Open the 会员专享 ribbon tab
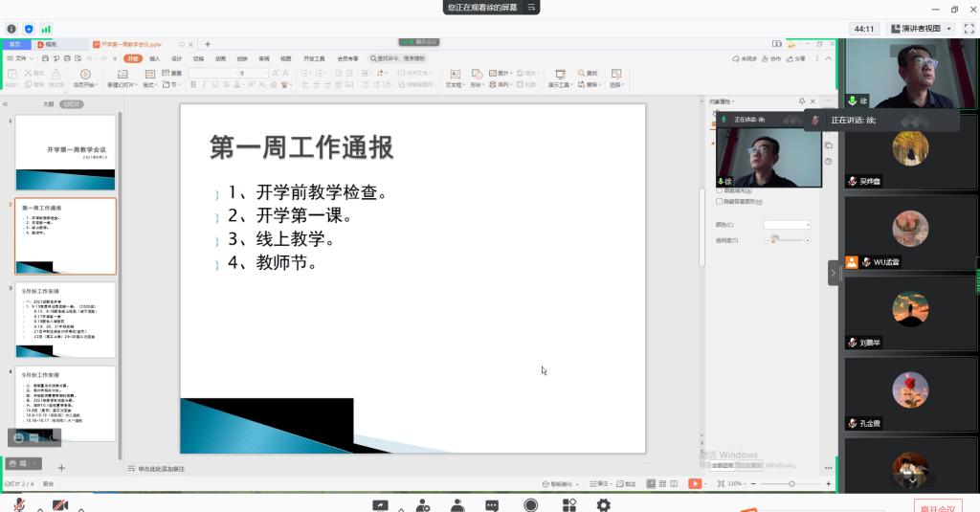The height and width of the screenshot is (512, 980). pos(347,58)
